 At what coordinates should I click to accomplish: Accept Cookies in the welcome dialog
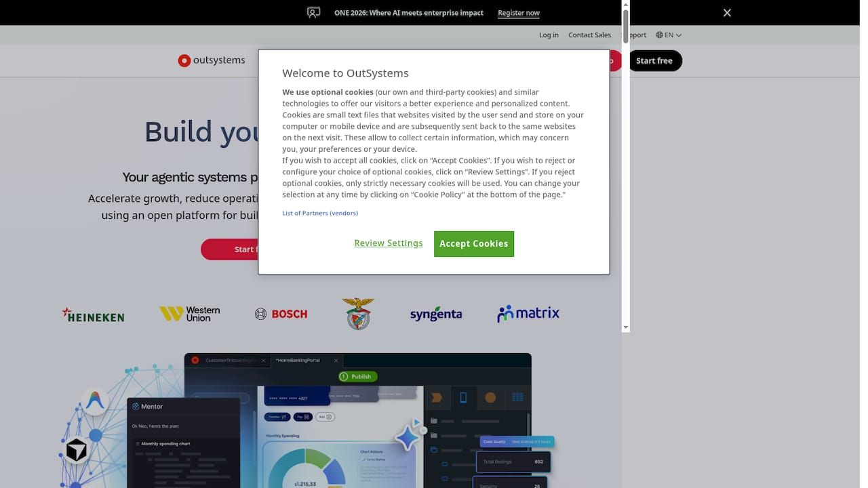pyautogui.click(x=473, y=243)
